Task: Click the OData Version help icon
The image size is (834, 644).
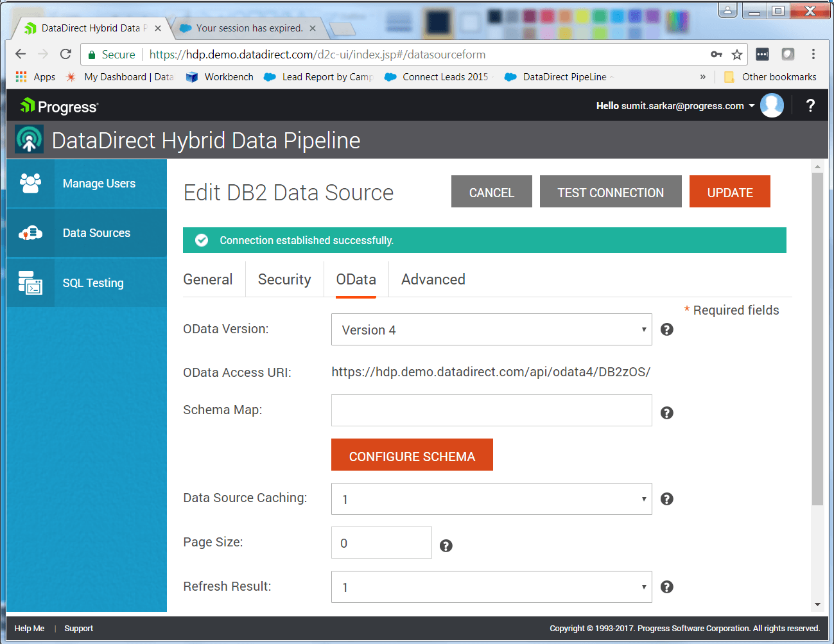Action: [x=666, y=329]
